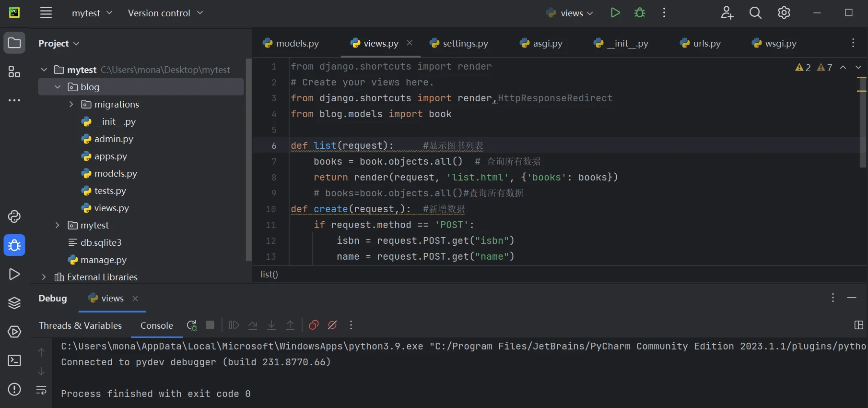The width and height of the screenshot is (868, 408).
Task: Rerun the debug session
Action: point(192,325)
